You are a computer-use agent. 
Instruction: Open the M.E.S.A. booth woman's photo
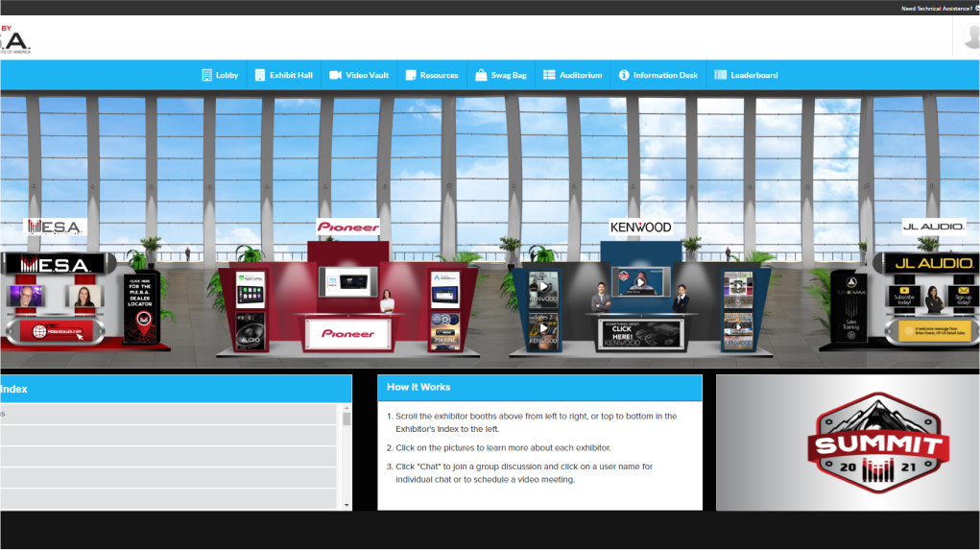tap(84, 297)
